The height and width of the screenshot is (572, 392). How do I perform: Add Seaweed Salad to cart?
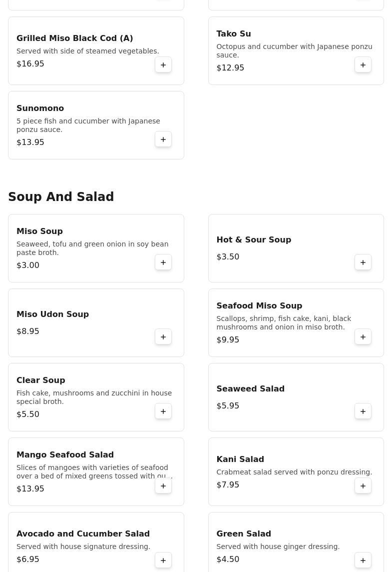coord(363,411)
